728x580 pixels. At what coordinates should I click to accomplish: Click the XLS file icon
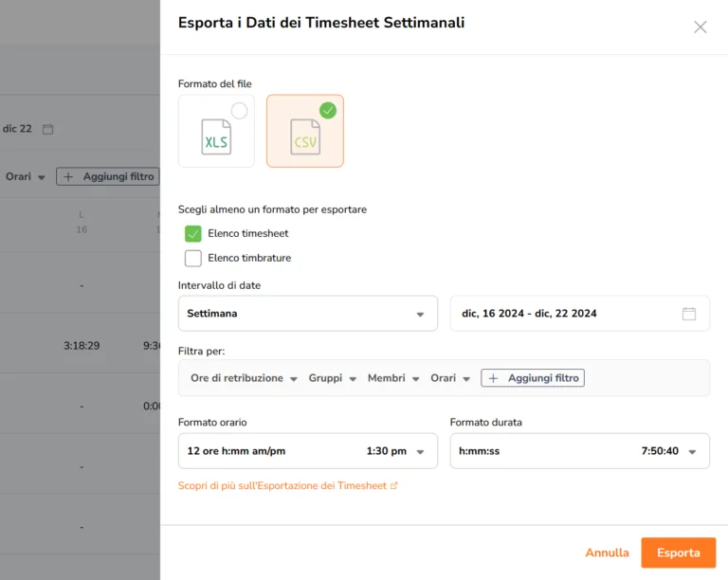[216, 136]
